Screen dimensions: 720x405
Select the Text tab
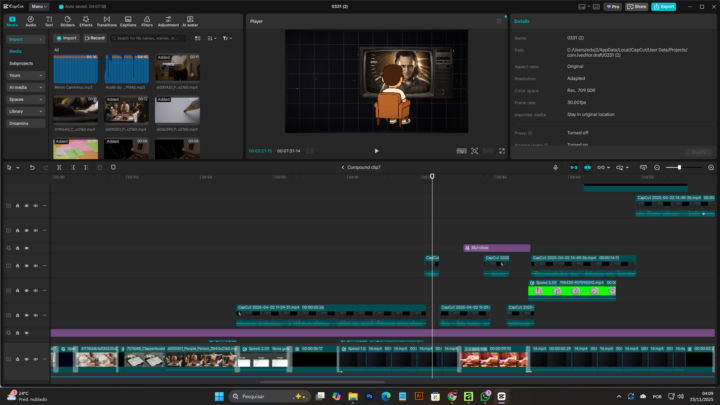coord(49,22)
